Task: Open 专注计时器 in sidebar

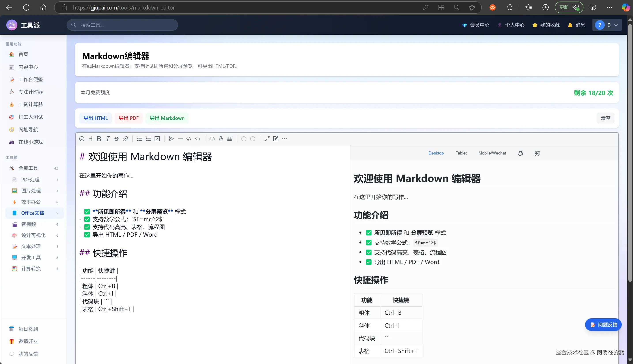Action: pos(33,92)
